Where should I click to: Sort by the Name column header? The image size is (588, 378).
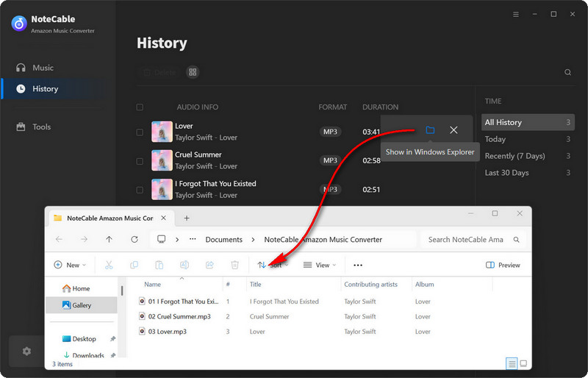[153, 285]
